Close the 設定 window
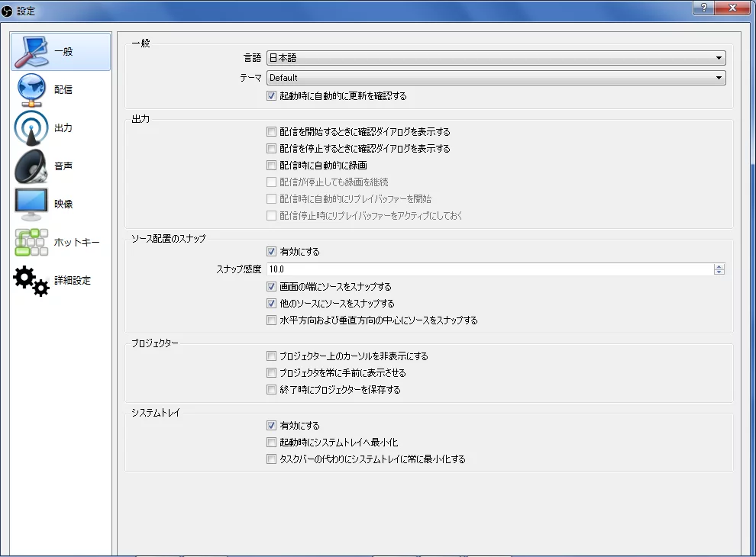Image resolution: width=756 pixels, height=557 pixels. [732, 8]
